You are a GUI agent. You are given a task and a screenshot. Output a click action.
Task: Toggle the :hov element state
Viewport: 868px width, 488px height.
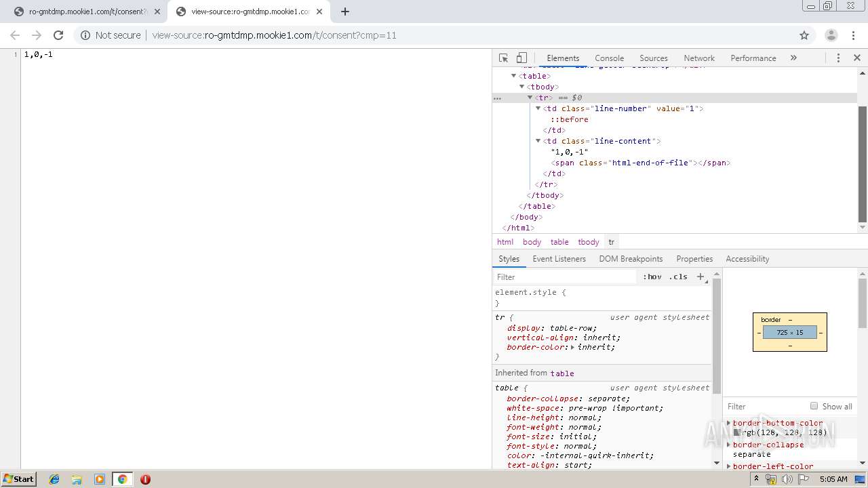tap(652, 277)
